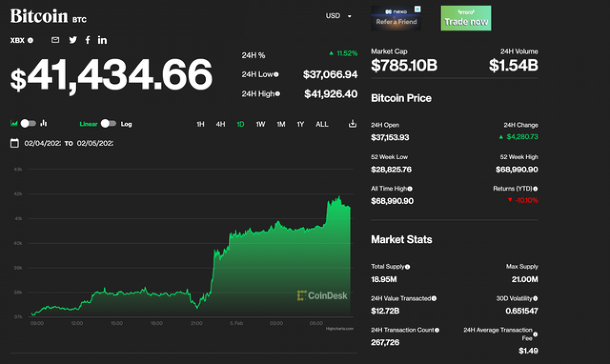Image resolution: width=610 pixels, height=364 pixels.
Task: Select the ALL time range
Action: point(322,124)
